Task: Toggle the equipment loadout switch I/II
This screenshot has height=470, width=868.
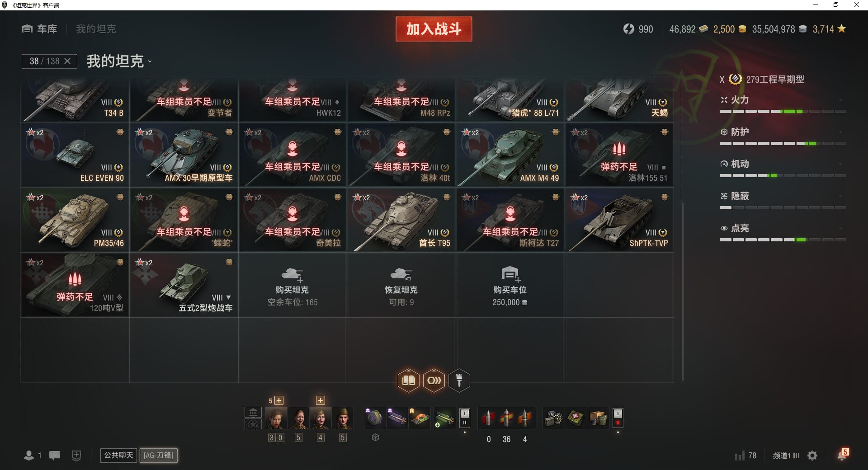Action: click(x=464, y=418)
